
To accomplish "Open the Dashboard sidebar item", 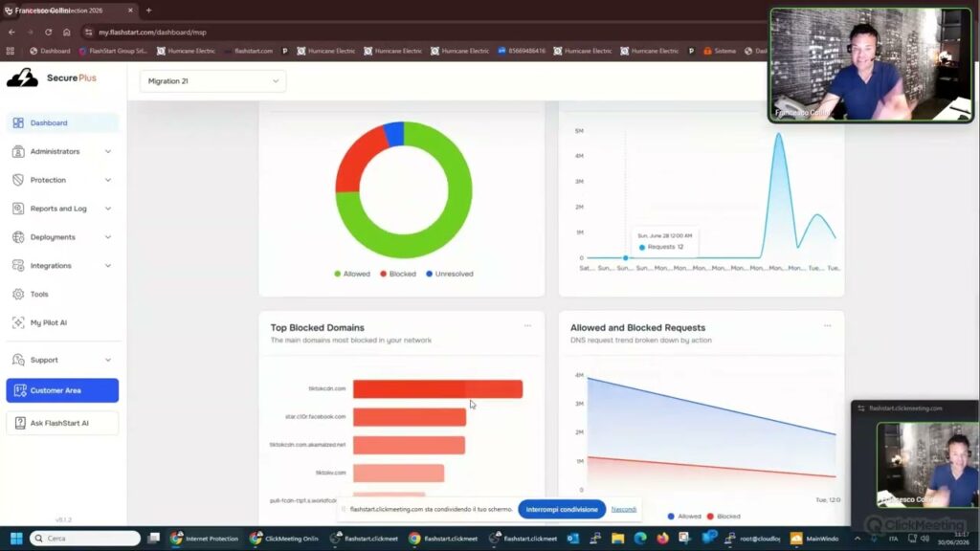I will tap(62, 123).
